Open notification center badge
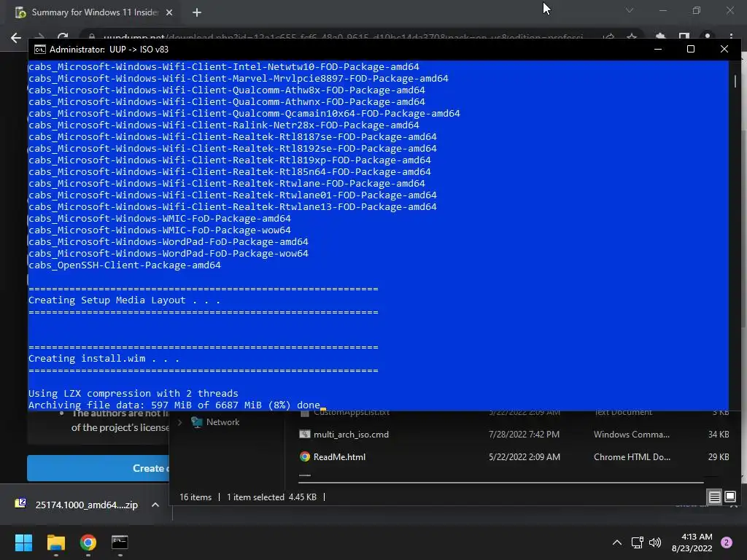This screenshot has height=560, width=747. [727, 542]
